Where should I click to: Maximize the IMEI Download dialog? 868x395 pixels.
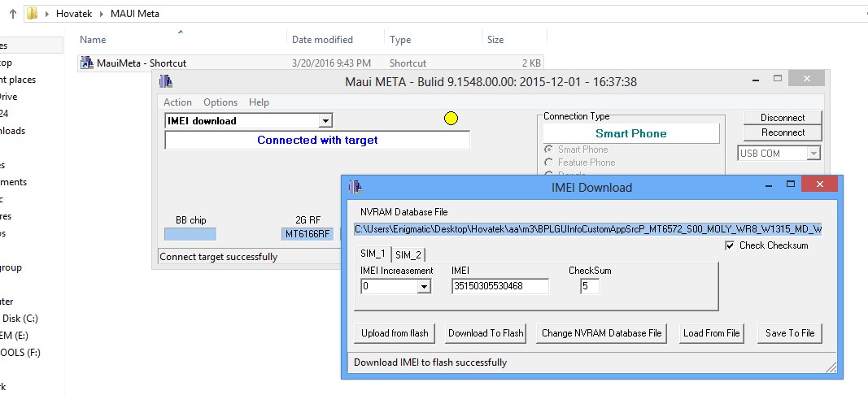pyautogui.click(x=791, y=184)
